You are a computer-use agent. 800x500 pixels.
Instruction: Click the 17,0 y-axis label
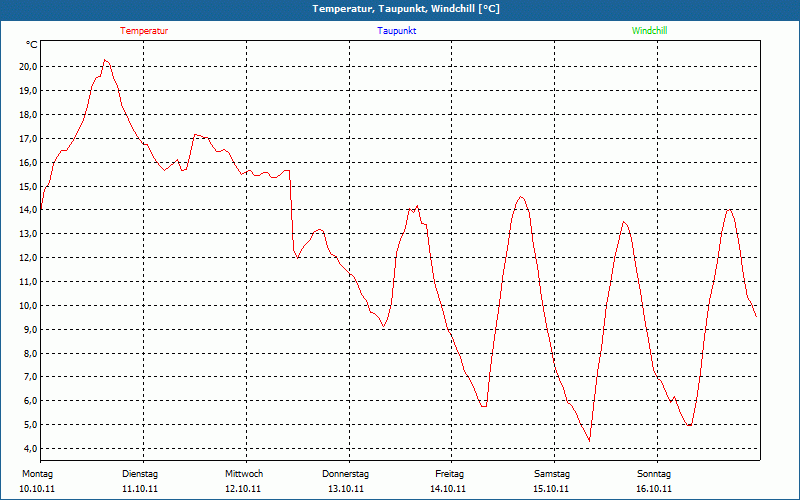click(x=28, y=139)
